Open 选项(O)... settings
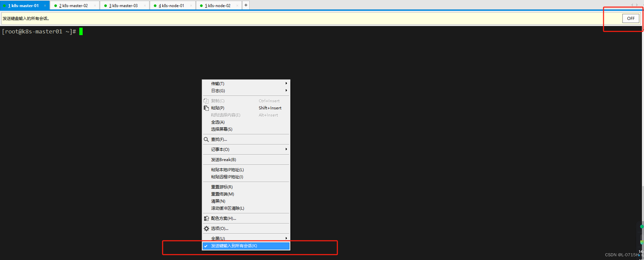This screenshot has height=260, width=644. [x=246, y=229]
